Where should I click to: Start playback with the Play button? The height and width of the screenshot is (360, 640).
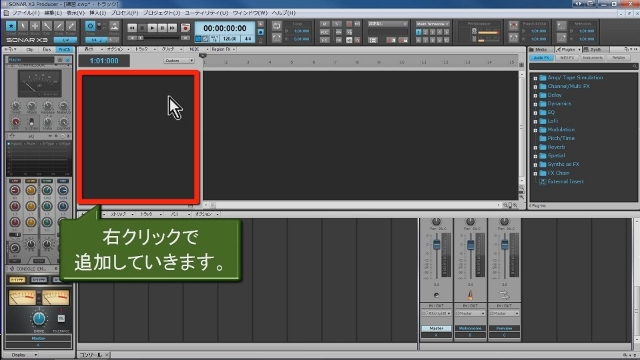[152, 28]
